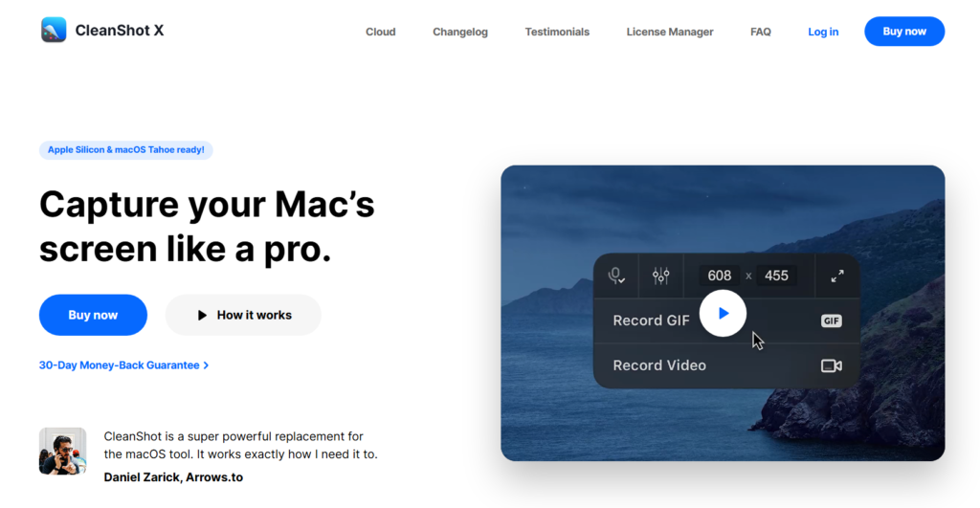Viewport: 980px width, 508px height.
Task: Open 30-Day Money-Back Guarantee link
Action: [123, 364]
